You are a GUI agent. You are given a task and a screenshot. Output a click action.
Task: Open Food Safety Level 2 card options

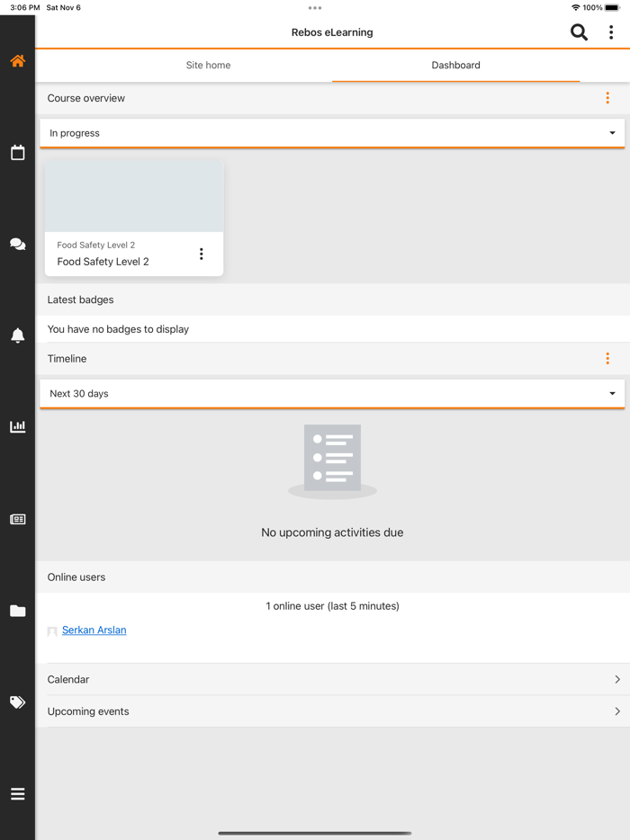point(202,255)
